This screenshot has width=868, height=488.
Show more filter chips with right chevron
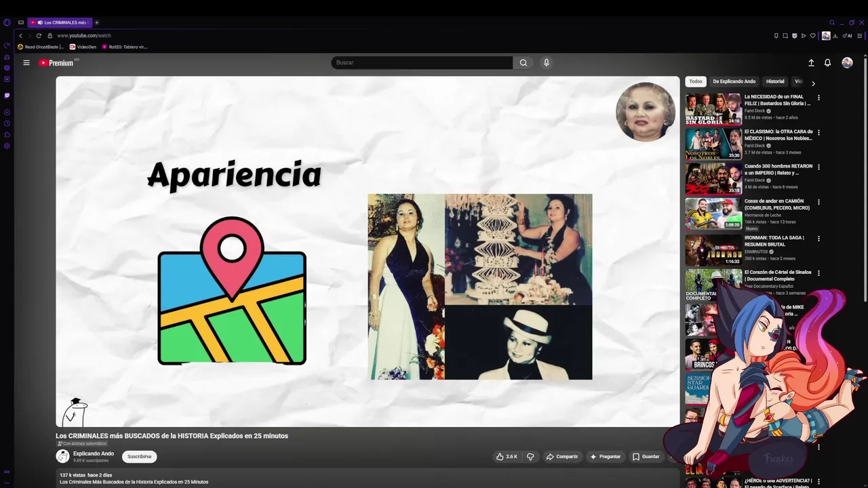pyautogui.click(x=813, y=83)
